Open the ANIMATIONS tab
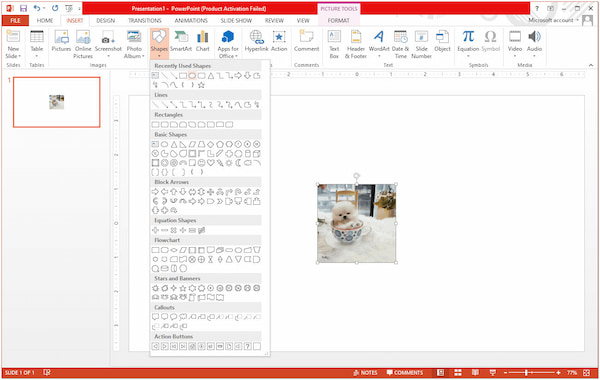This screenshot has height=380, width=600. coord(191,20)
